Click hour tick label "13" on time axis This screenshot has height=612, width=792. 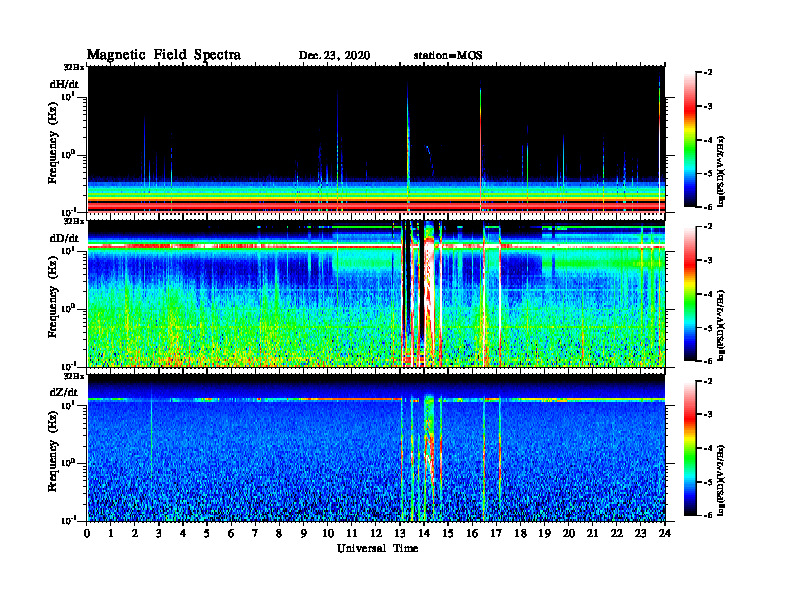pos(400,534)
